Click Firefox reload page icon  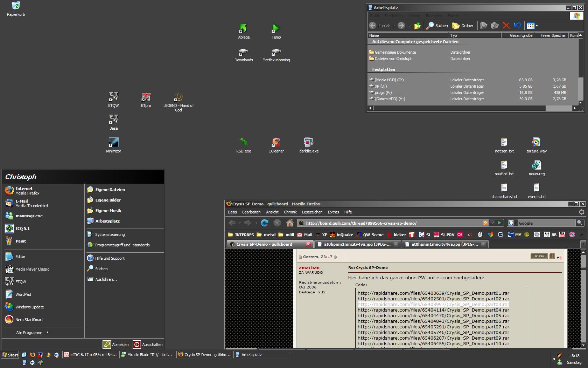click(x=265, y=223)
